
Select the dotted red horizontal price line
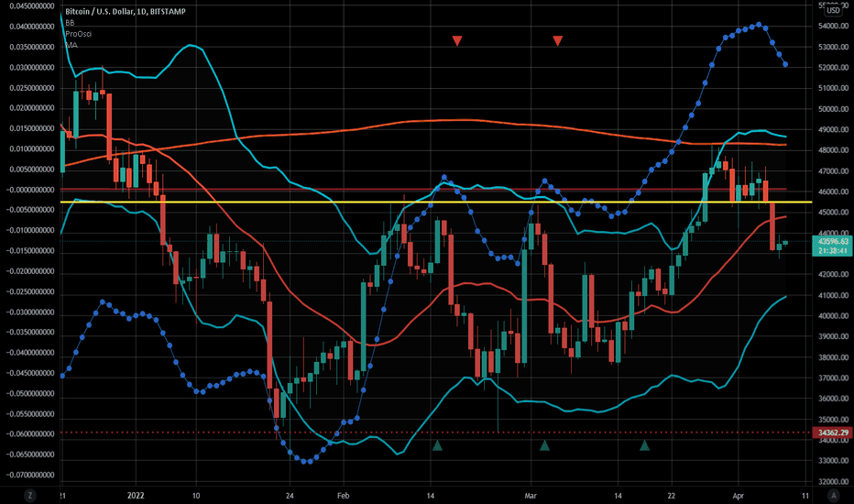(436, 433)
